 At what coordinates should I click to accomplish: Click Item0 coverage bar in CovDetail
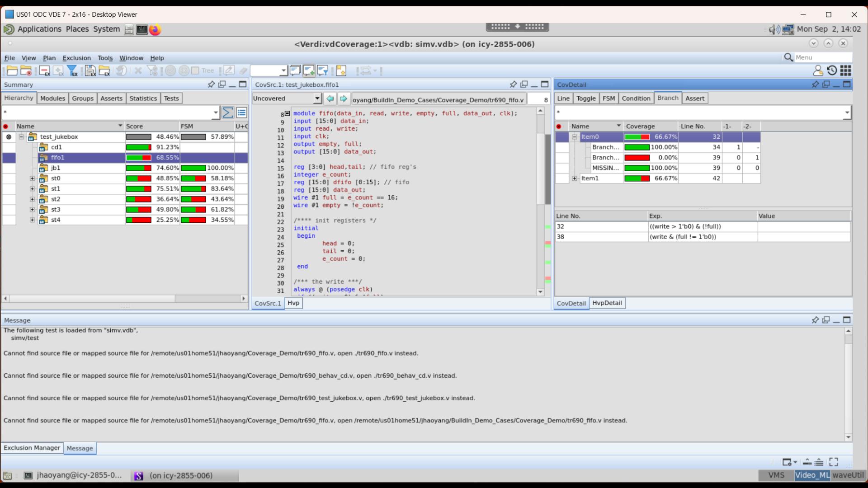pos(637,137)
